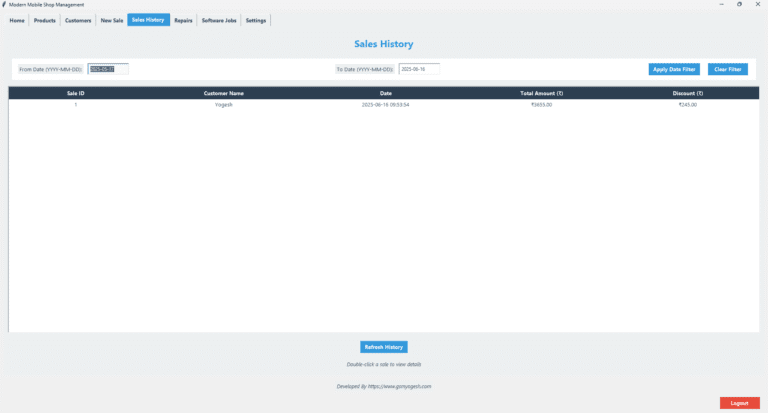Switch to the Products tab
The image size is (768, 413).
click(45, 20)
